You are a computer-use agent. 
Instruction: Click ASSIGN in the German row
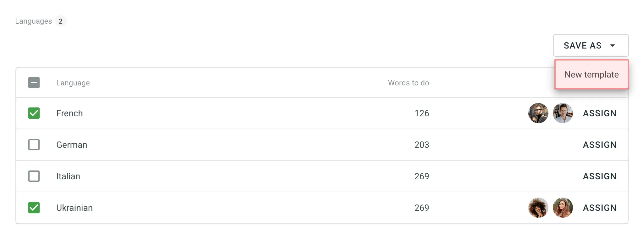tap(599, 145)
